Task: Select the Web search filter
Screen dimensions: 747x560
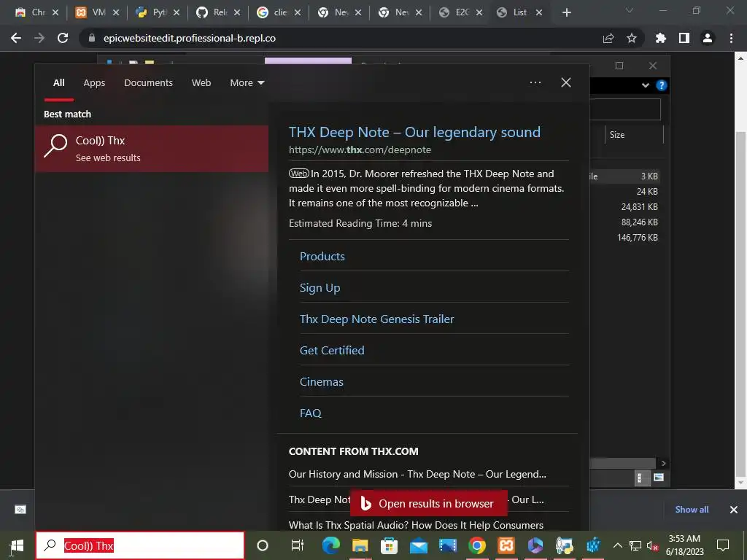Action: click(201, 83)
